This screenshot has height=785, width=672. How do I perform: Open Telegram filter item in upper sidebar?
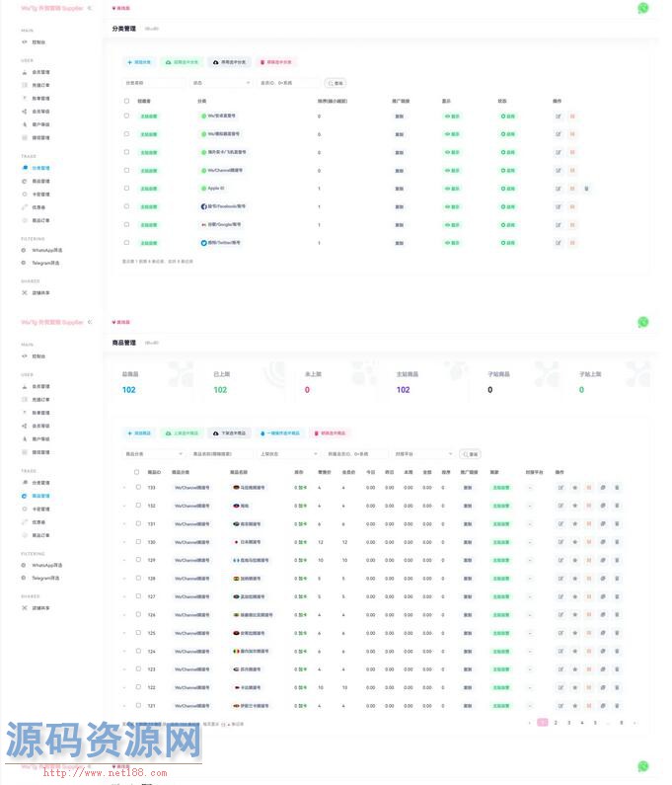(x=40, y=263)
